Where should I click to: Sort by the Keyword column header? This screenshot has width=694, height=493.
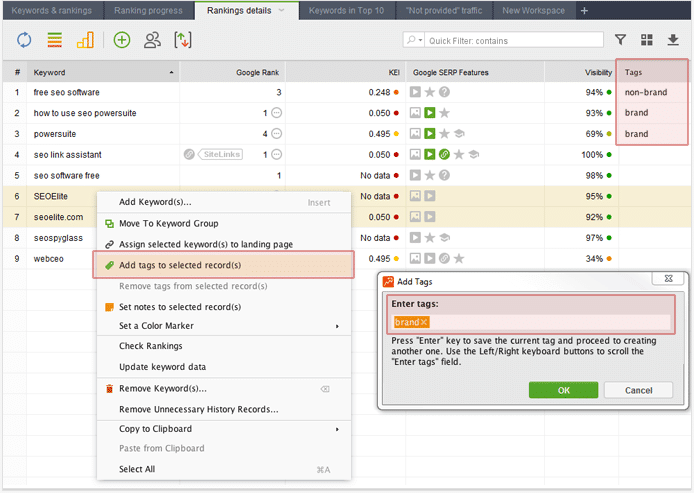[x=103, y=72]
